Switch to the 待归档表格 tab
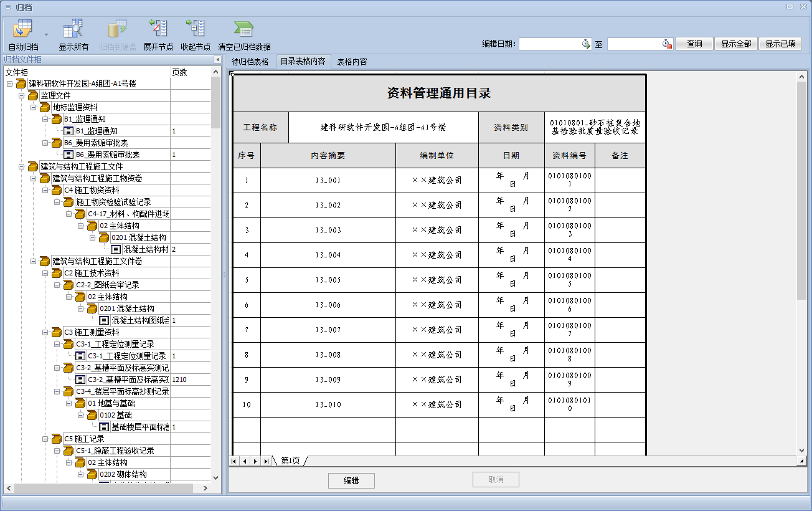Viewport: 812px width, 511px height. 250,62
